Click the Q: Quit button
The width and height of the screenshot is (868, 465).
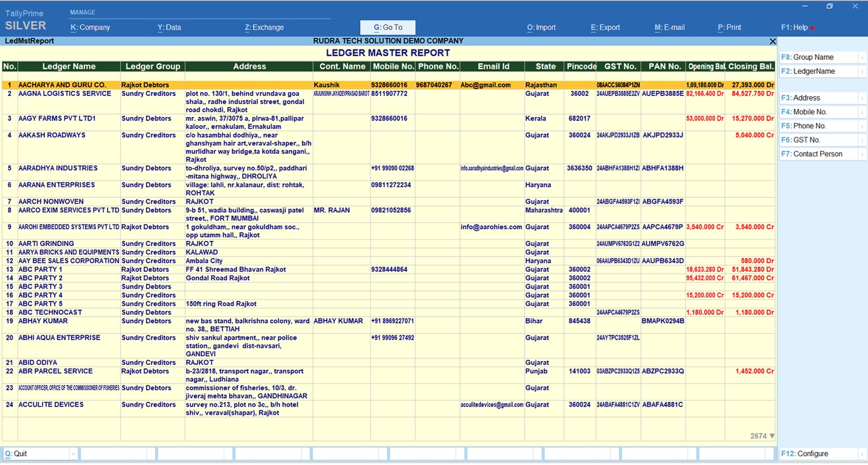tap(35, 454)
